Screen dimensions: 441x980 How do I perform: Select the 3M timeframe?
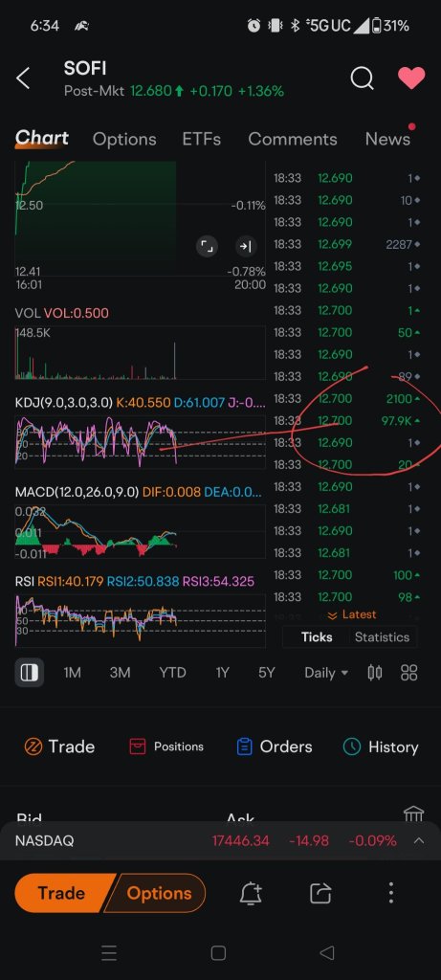[x=120, y=673]
